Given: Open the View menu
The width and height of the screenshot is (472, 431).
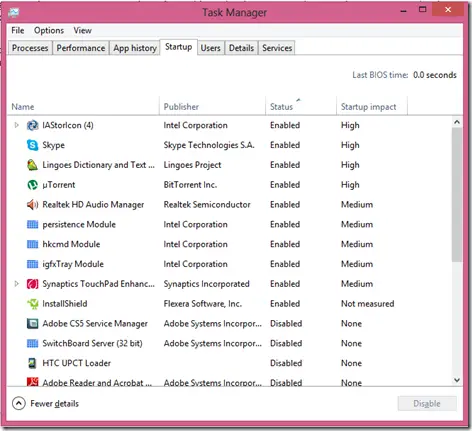Looking at the screenshot, I should tap(82, 30).
